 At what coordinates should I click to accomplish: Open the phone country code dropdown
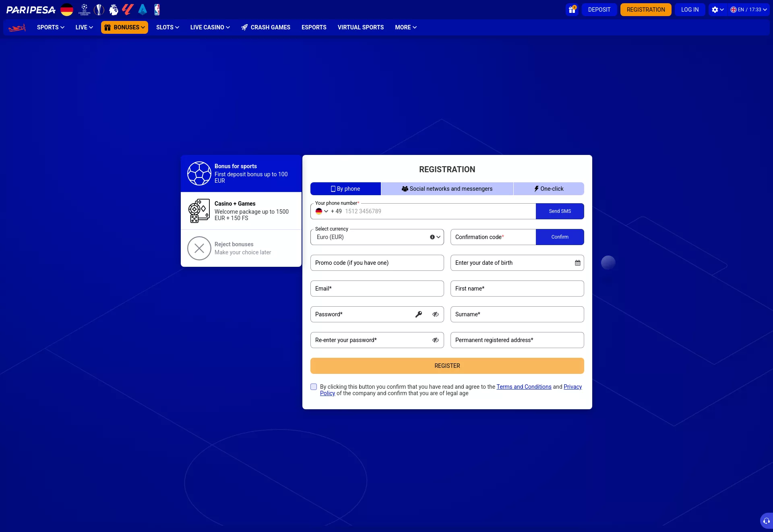(322, 211)
